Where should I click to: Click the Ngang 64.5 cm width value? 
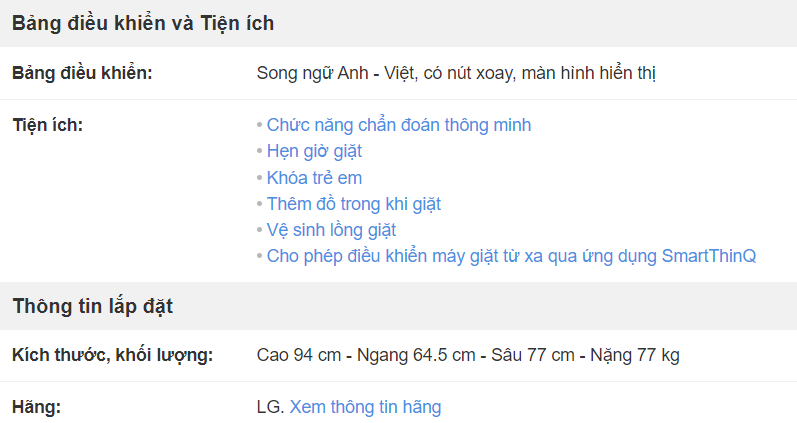click(416, 355)
